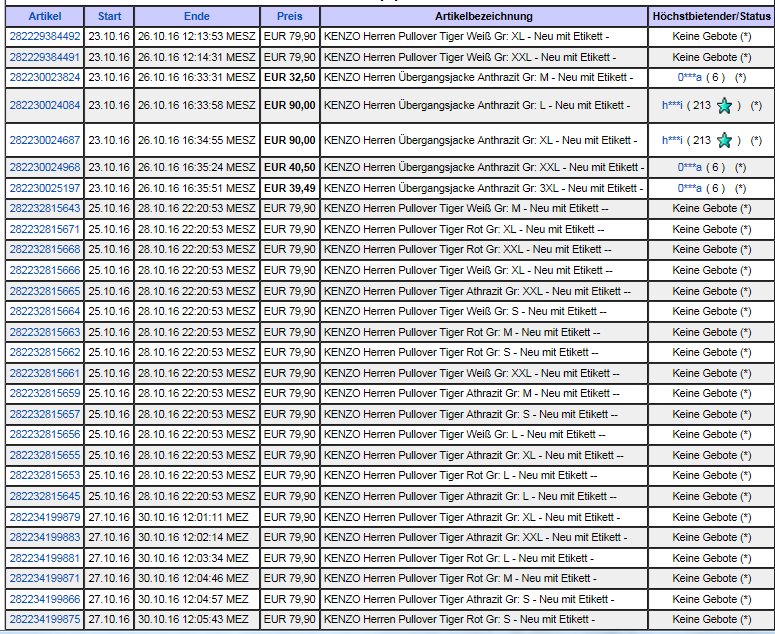The width and height of the screenshot is (775, 634).
Task: Open article 282234199881
Action: coord(44,558)
